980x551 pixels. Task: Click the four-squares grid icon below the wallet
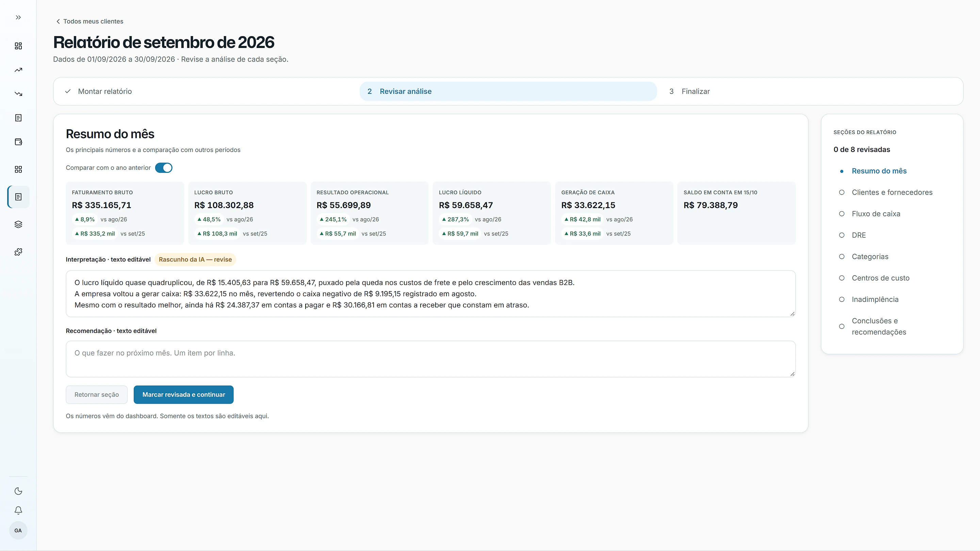tap(18, 169)
